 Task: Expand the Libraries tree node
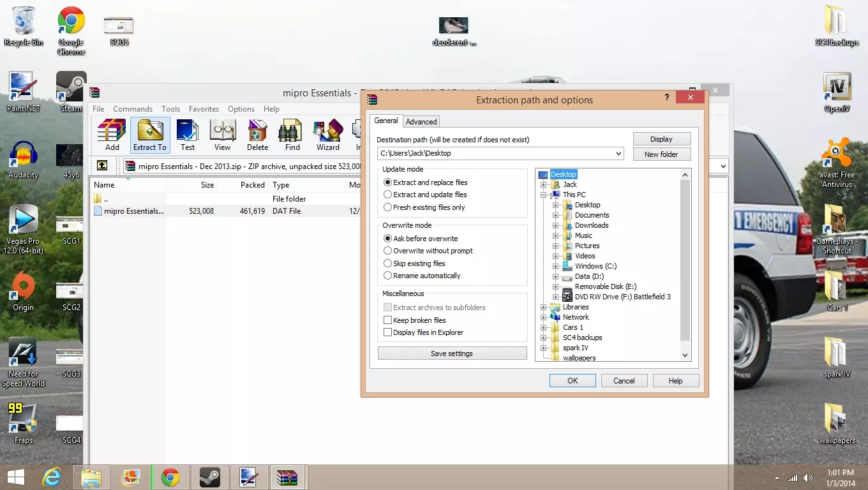[x=544, y=307]
